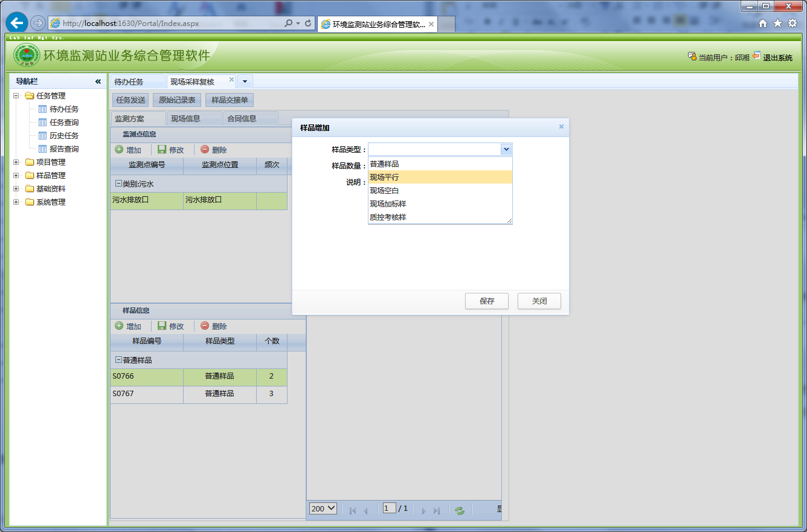Click the red delete icon in 监测点信息 toolbar
Viewport: 807px width, 532px height.
pyautogui.click(x=205, y=150)
